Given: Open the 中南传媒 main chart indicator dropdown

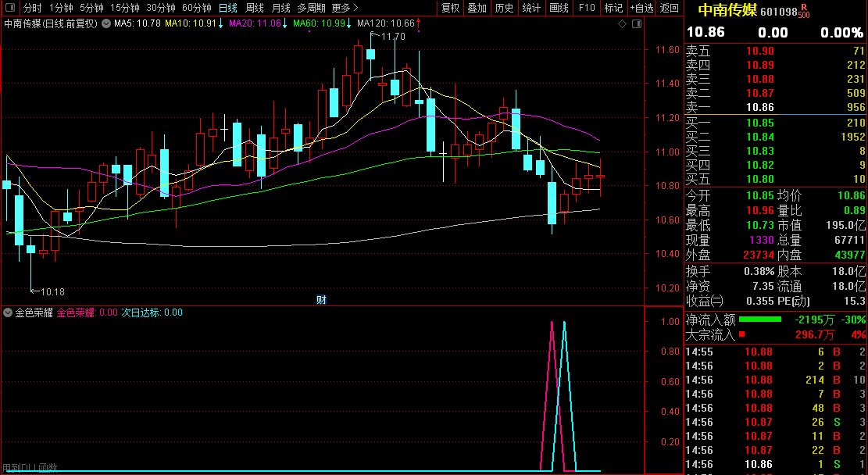Looking at the screenshot, I should tap(105, 23).
